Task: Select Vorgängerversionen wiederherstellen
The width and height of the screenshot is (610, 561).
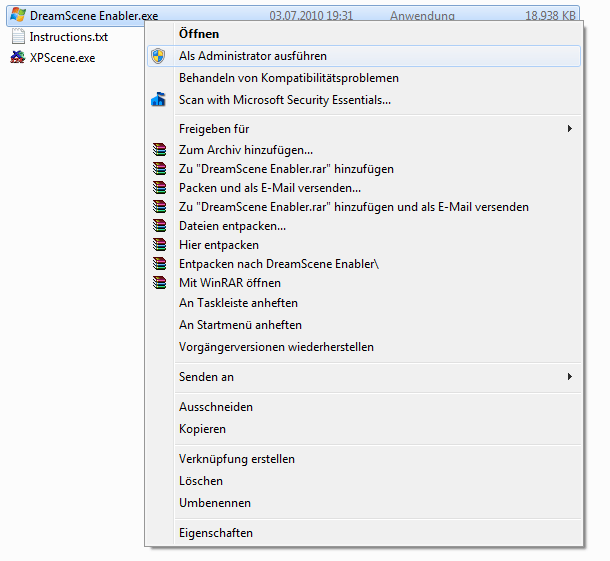Action: [x=276, y=347]
